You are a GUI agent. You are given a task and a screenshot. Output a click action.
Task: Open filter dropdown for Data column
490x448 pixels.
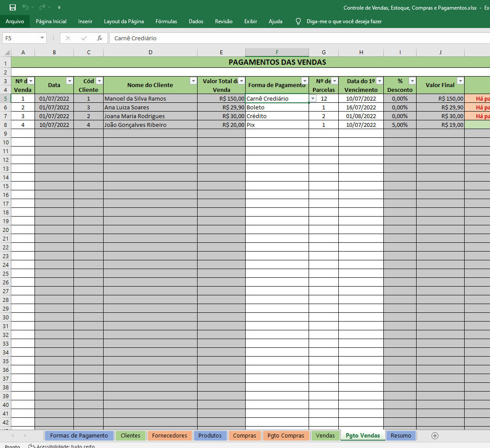click(x=70, y=81)
